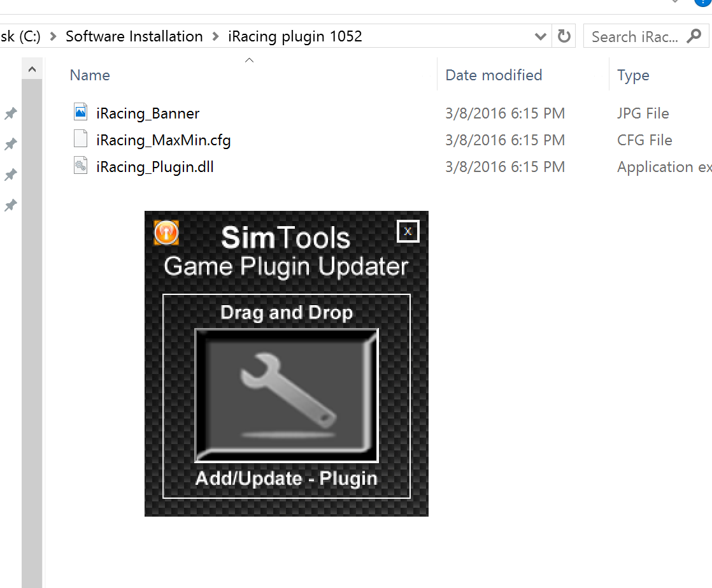Click the Add/Update - Plugin label
Image resolution: width=712 pixels, height=588 pixels.
[287, 478]
